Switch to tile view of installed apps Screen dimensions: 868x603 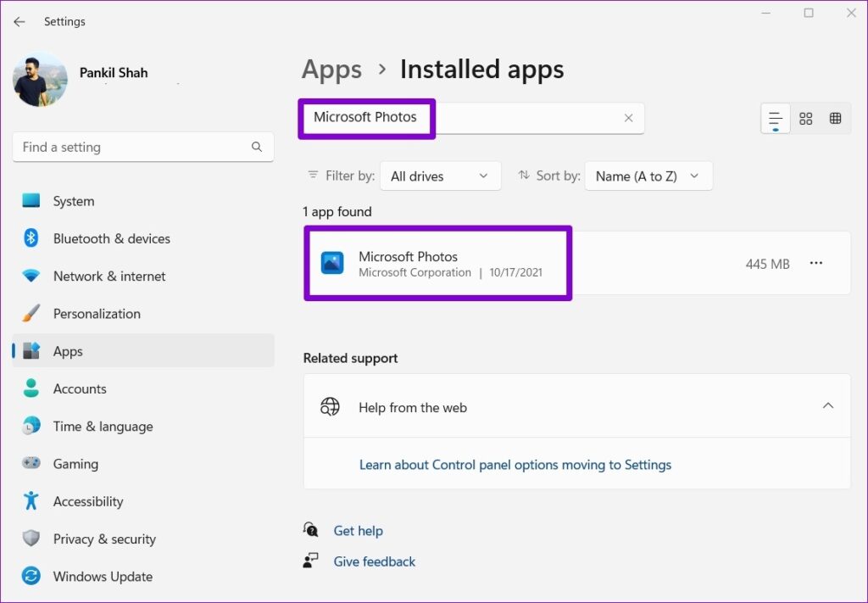pos(805,118)
